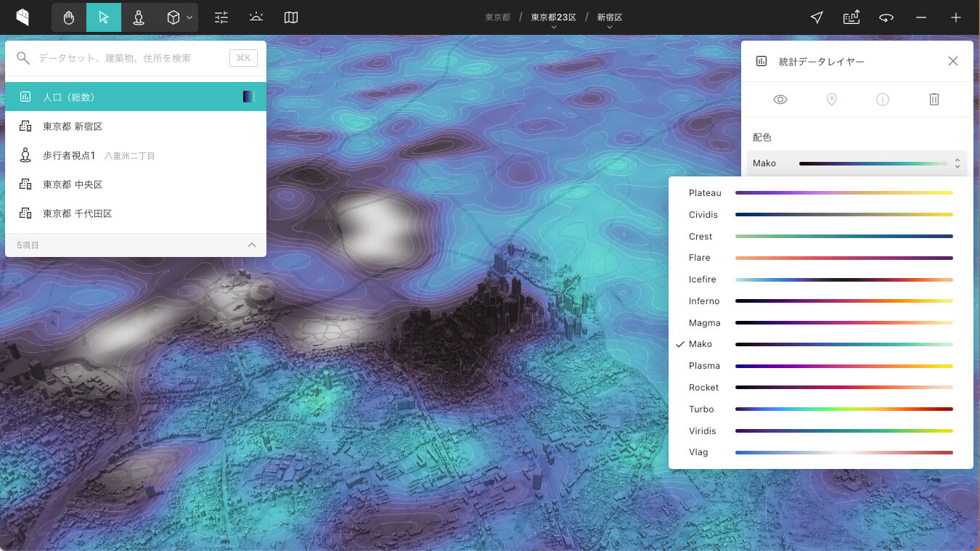Open the settings sliders panel
Screen dimensions: 980x551
(x=221, y=17)
